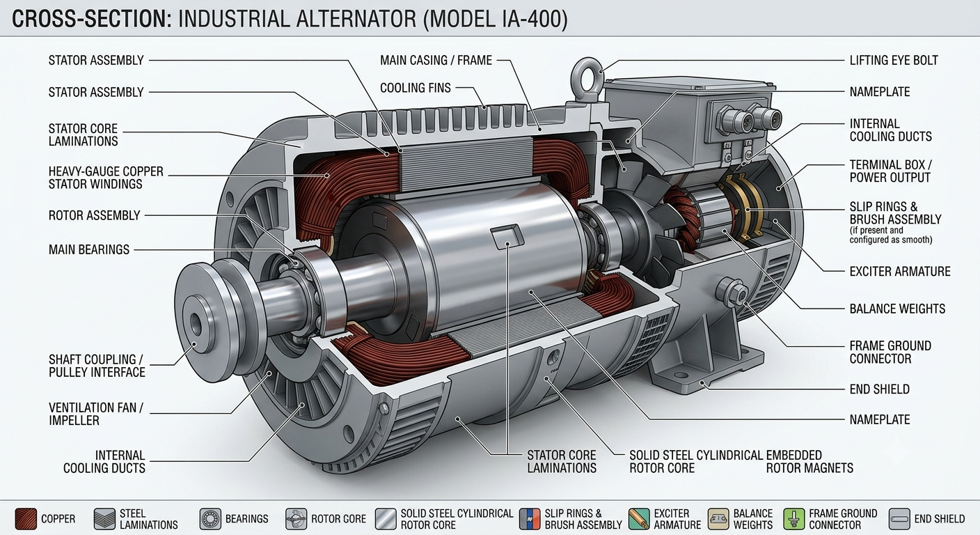980x535 pixels.
Task: Click 'NAMEPLATE' label below End Shield callout
Action: (x=880, y=420)
